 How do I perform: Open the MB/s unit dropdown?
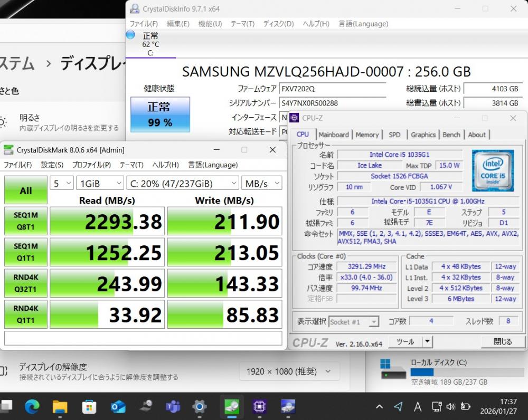coord(262,183)
